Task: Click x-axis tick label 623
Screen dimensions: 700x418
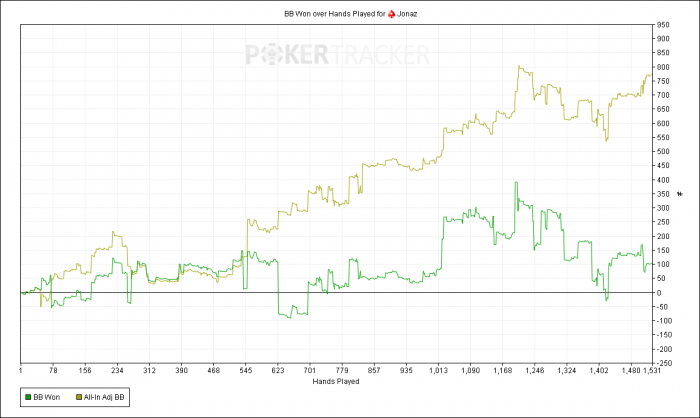Action: click(x=278, y=370)
